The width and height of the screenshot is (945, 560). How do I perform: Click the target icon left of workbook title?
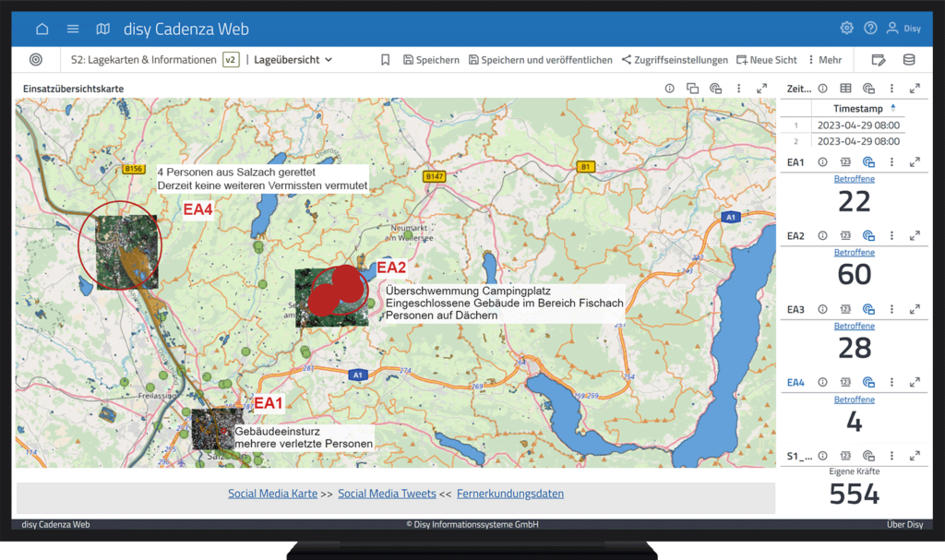(36, 60)
